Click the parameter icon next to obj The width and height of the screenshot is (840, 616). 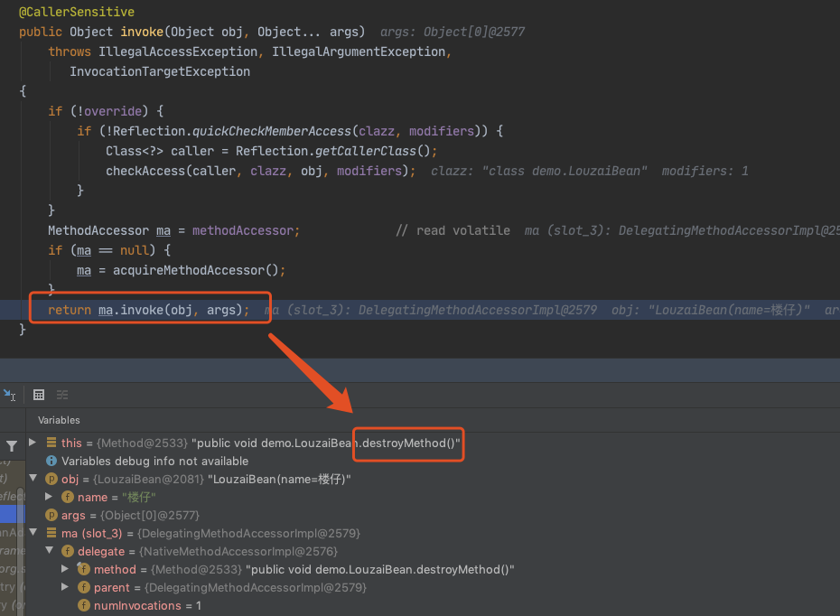[x=51, y=479]
